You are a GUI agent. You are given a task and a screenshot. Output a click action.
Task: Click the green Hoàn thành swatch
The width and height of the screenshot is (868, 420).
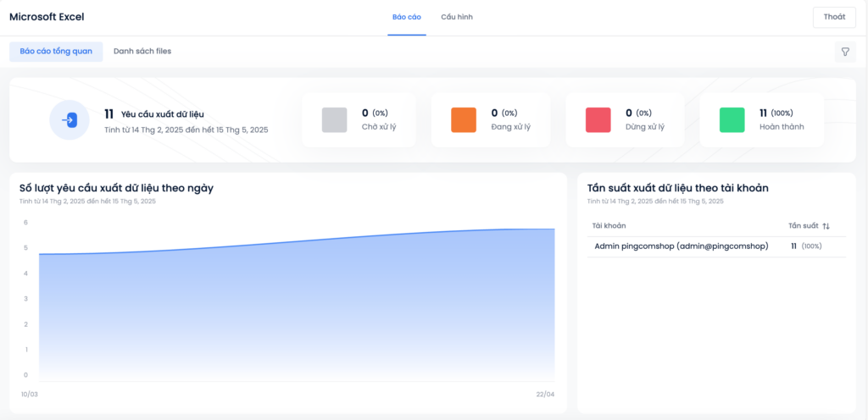pos(732,120)
